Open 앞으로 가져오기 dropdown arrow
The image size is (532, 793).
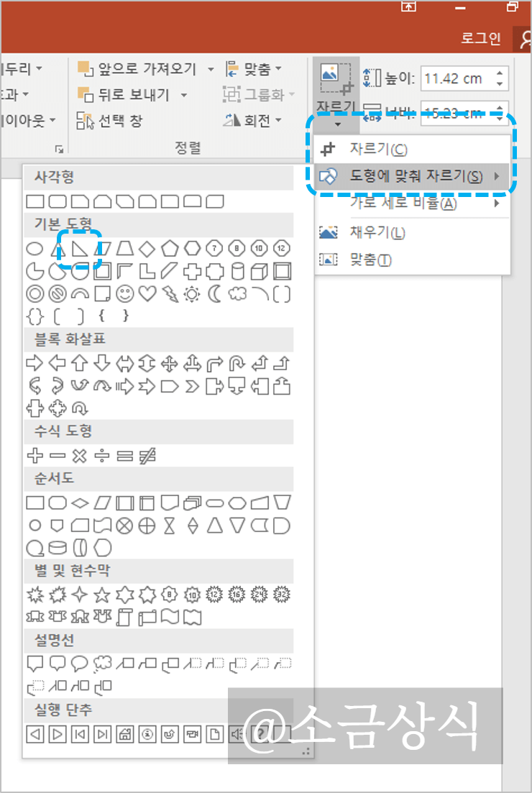211,69
